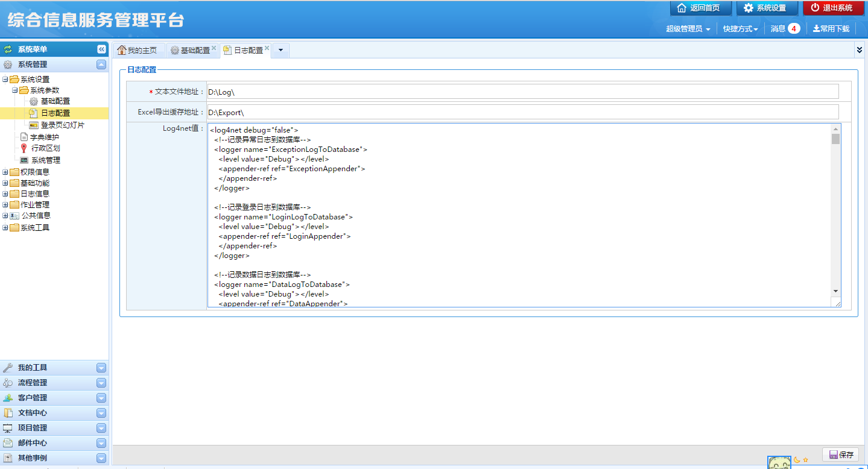Image resolution: width=868 pixels, height=469 pixels.
Task: Expand the 我的工具 accordion panel
Action: pyautogui.click(x=101, y=368)
